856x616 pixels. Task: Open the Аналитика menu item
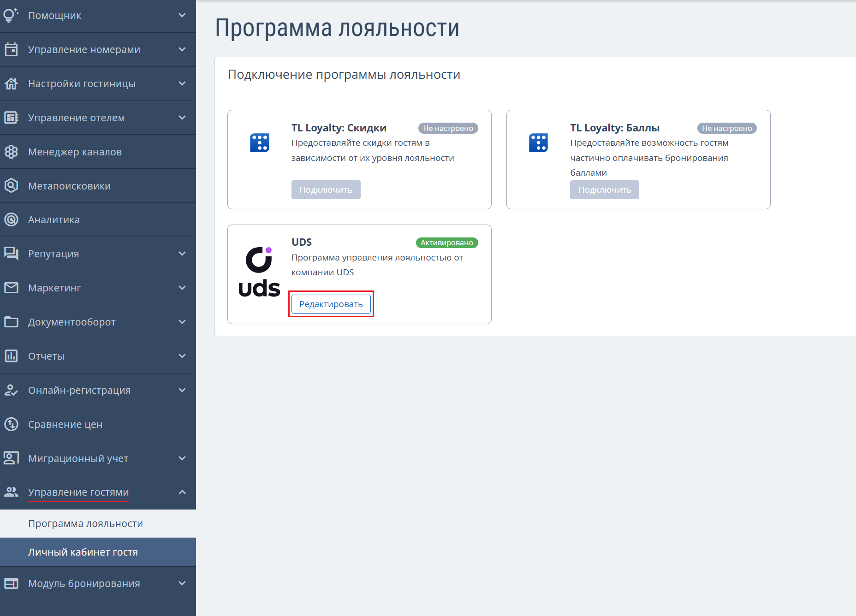[x=98, y=219]
